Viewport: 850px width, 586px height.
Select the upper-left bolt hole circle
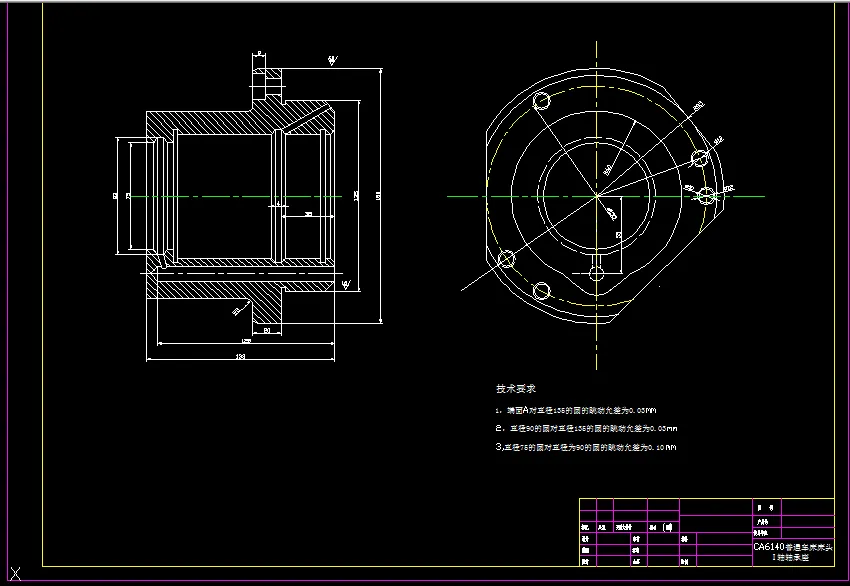coord(542,101)
